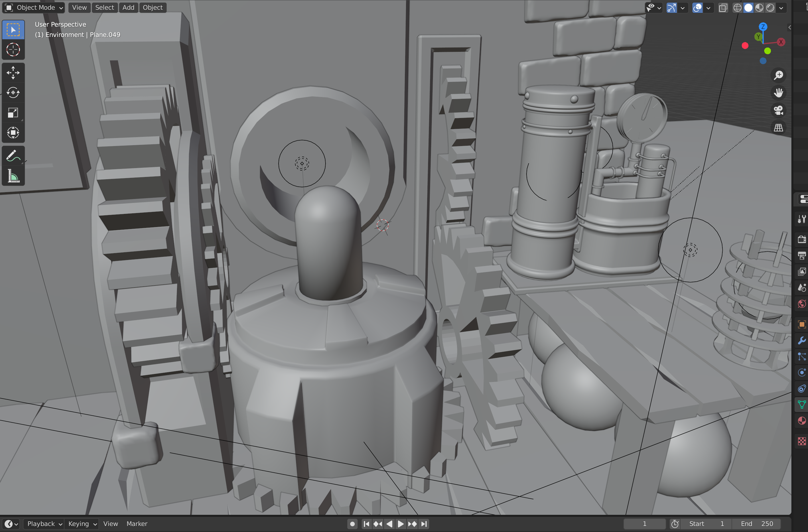The height and width of the screenshot is (532, 808).
Task: Switch to Rendered shading
Action: pos(770,7)
